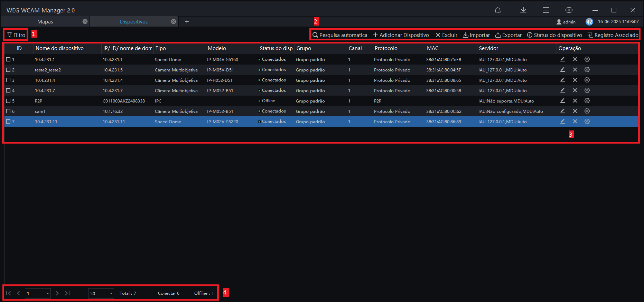
Task: Go to last page of device list
Action: click(67, 293)
